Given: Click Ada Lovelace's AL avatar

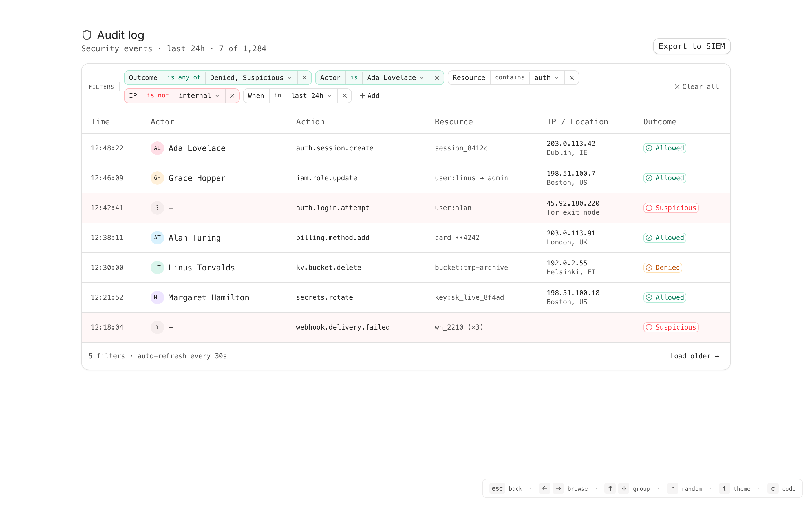Looking at the screenshot, I should [157, 148].
